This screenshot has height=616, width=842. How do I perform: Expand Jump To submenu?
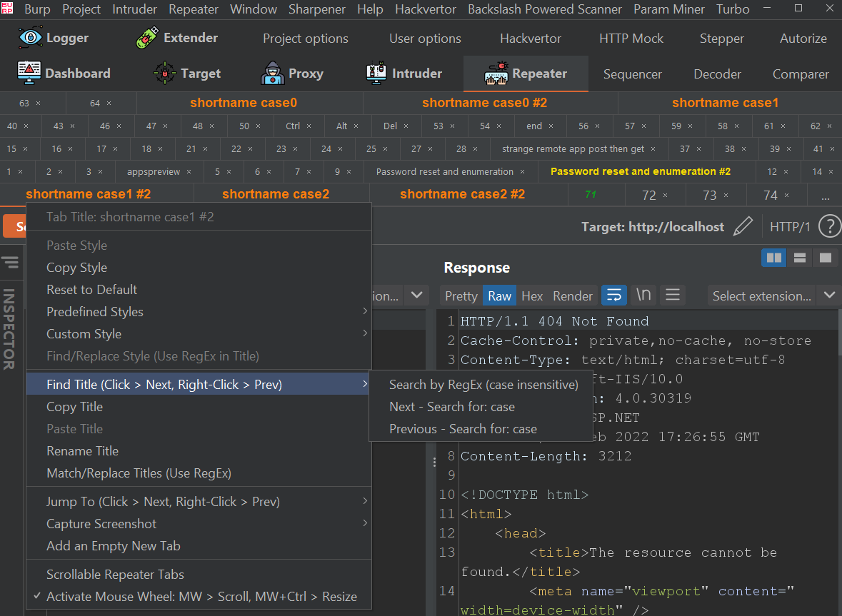click(199, 501)
